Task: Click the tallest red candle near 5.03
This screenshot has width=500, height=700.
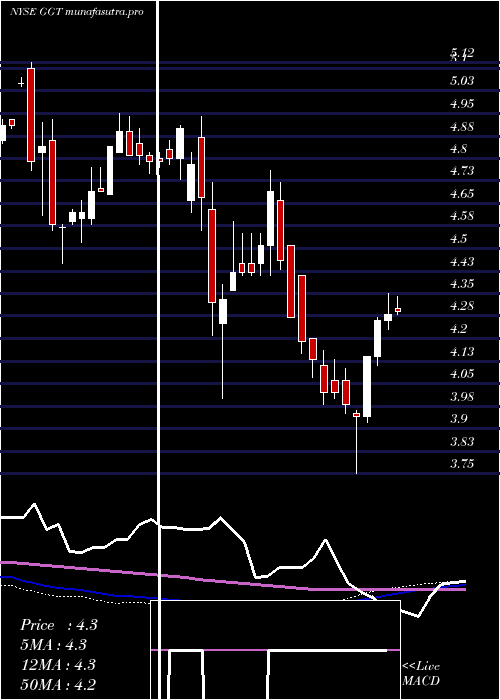Action: point(31,115)
